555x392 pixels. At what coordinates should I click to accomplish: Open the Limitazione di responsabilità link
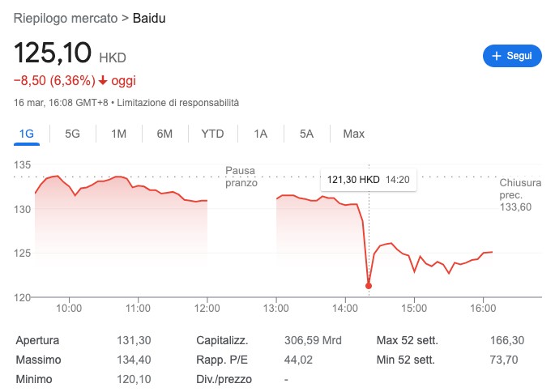[x=178, y=103]
